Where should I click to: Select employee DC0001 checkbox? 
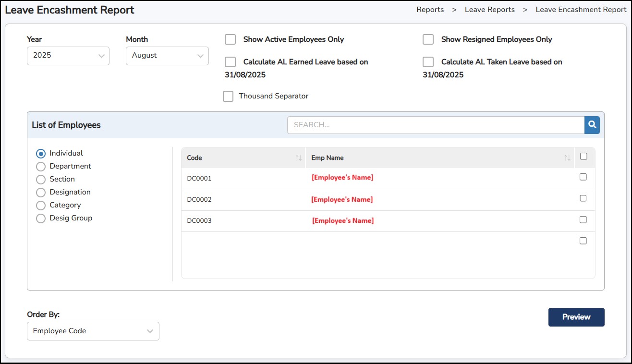[x=583, y=177]
